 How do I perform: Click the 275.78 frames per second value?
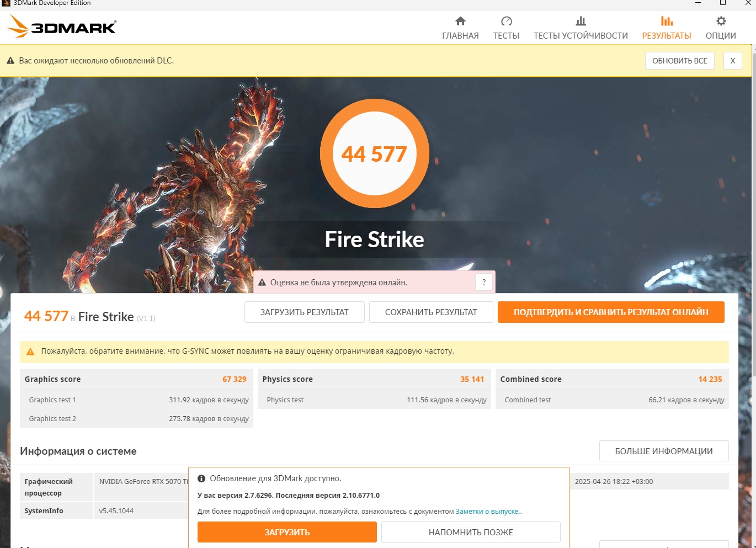[x=209, y=419]
